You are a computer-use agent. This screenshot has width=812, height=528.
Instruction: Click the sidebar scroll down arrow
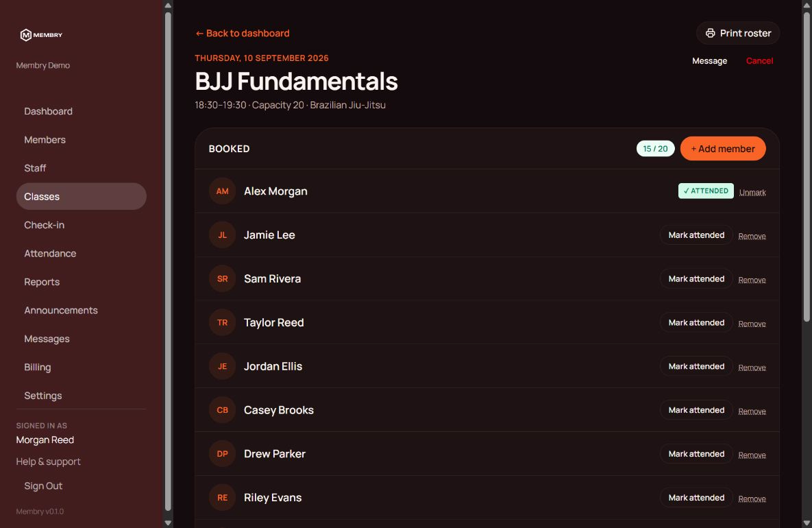click(x=168, y=523)
